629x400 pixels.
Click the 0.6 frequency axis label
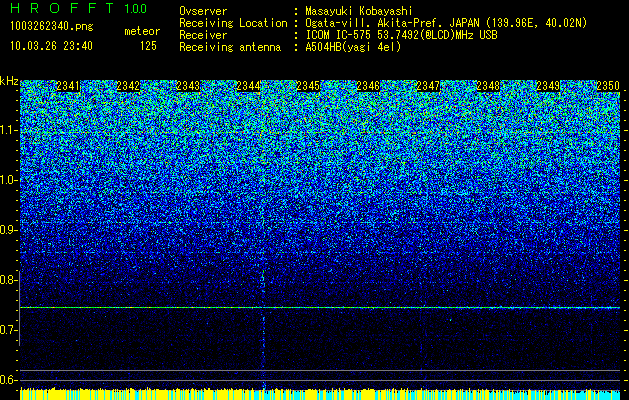[x=7, y=380]
